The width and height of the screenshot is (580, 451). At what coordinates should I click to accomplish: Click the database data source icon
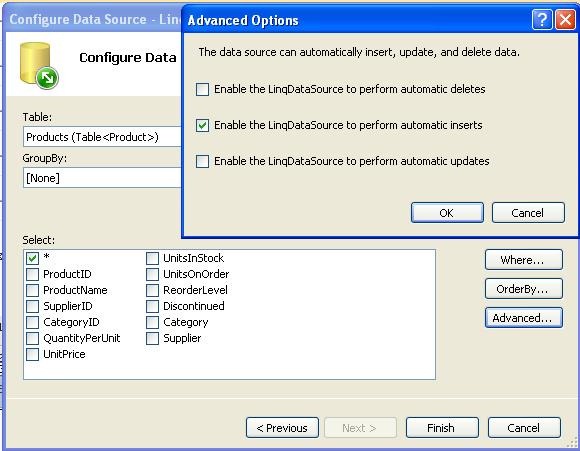coord(39,65)
